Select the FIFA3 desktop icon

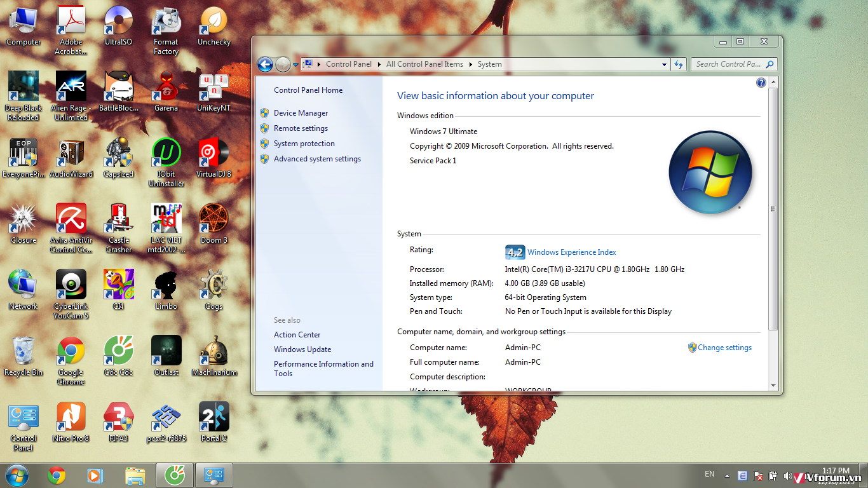tap(119, 422)
